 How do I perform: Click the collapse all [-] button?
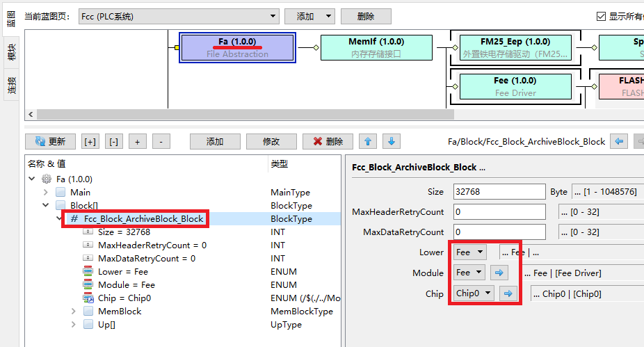coord(114,141)
